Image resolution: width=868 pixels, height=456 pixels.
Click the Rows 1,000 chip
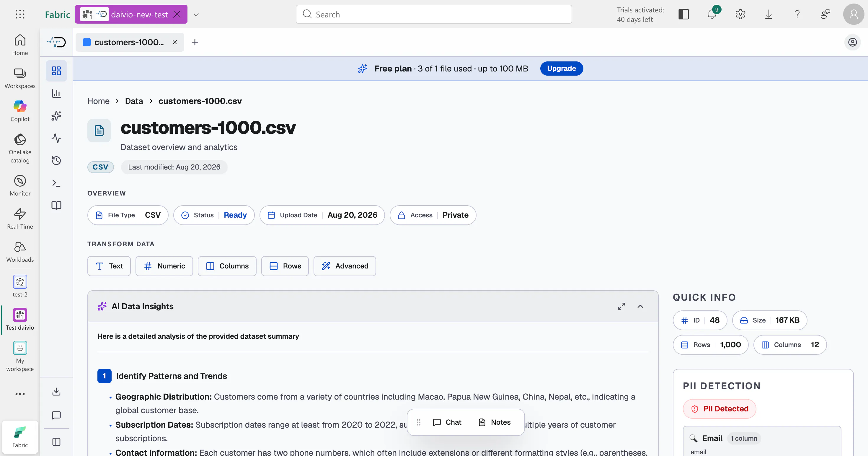tap(711, 344)
